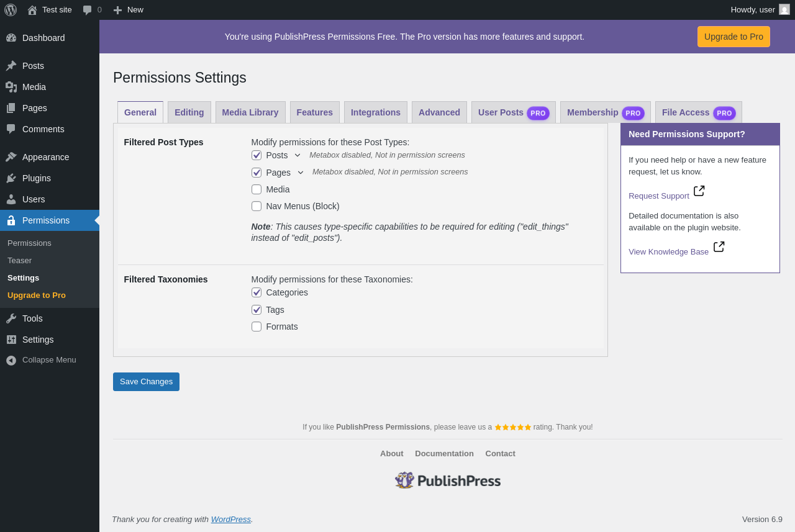Open the user avatar in admin bar

[784, 9]
